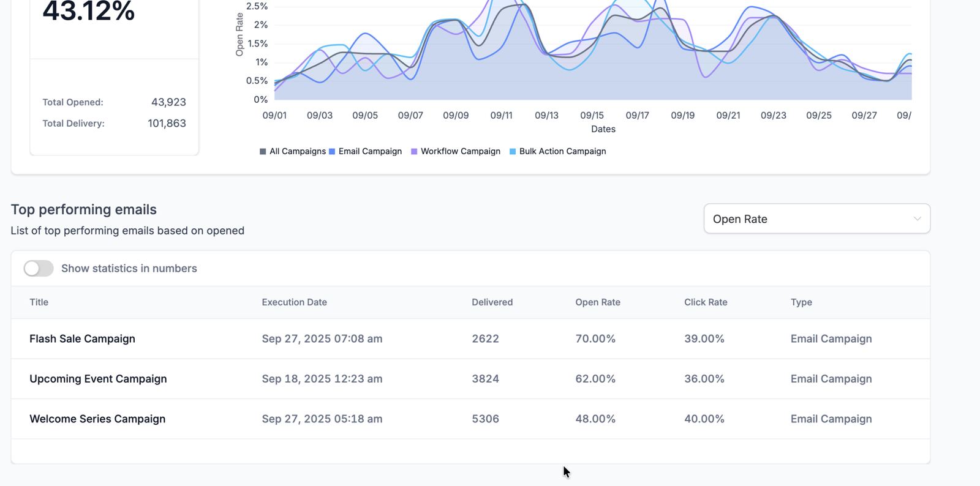Click the Type column header

(801, 302)
